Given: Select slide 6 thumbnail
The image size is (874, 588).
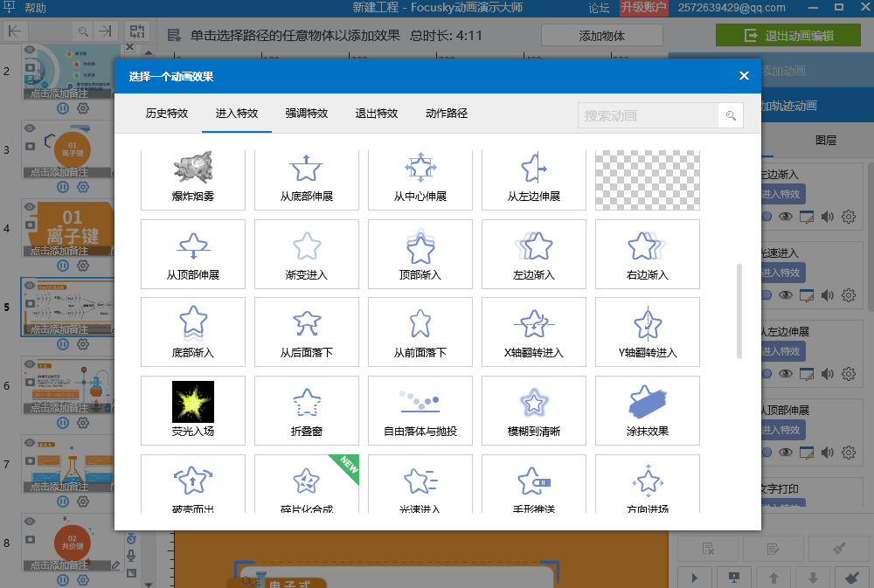Looking at the screenshot, I should coord(68,385).
